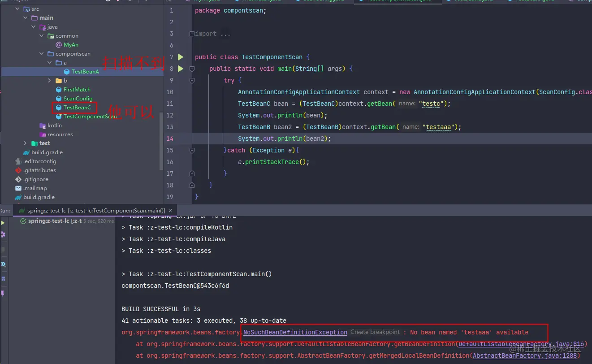Collapse the common package node

coord(42,36)
